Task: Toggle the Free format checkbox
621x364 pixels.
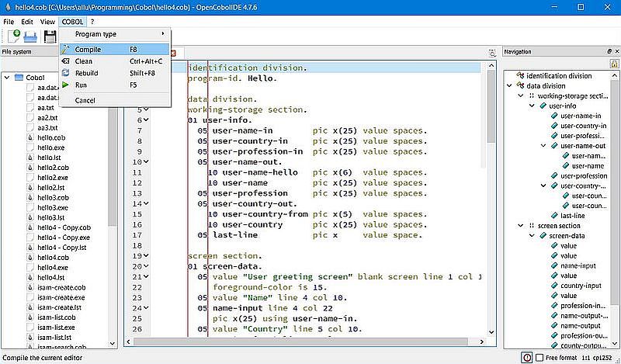Action: [x=539, y=358]
